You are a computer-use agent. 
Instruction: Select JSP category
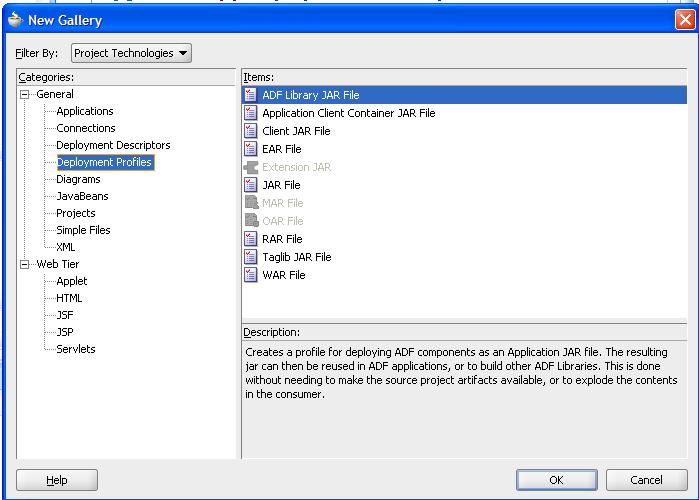click(65, 332)
